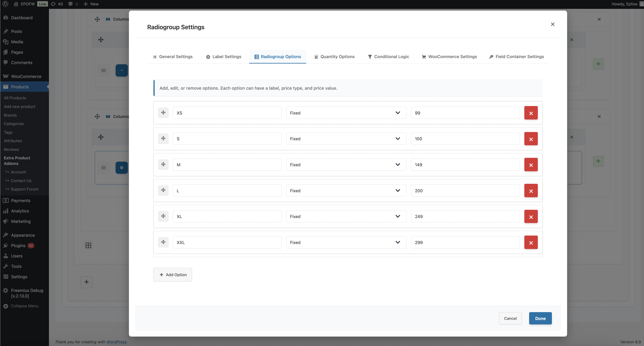Remove the XXL option row
Viewport: 644px width, 346px height.
pos(531,242)
